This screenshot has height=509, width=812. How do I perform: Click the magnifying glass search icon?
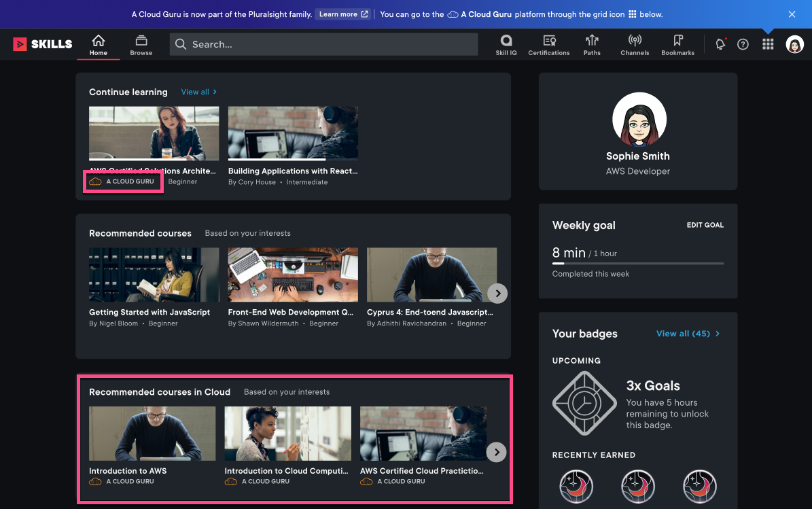point(181,44)
